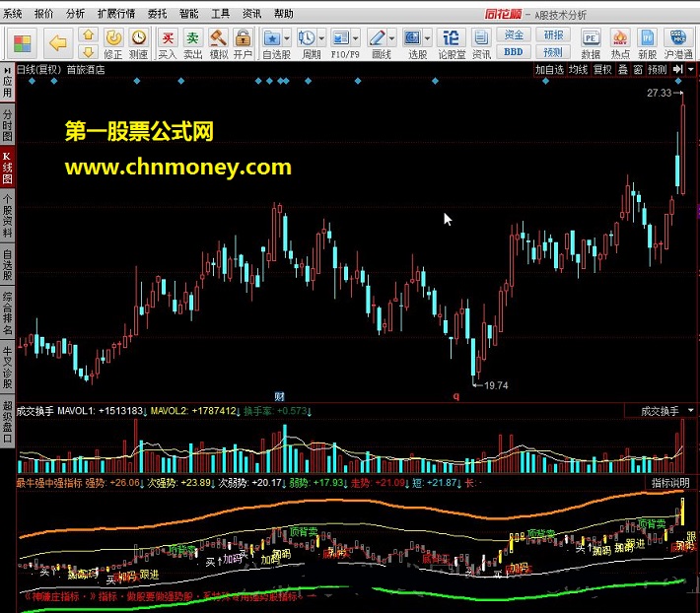This screenshot has height=613, width=700.
Task: Expand the 画线 drawing dropdown arrow
Action: coord(391,38)
